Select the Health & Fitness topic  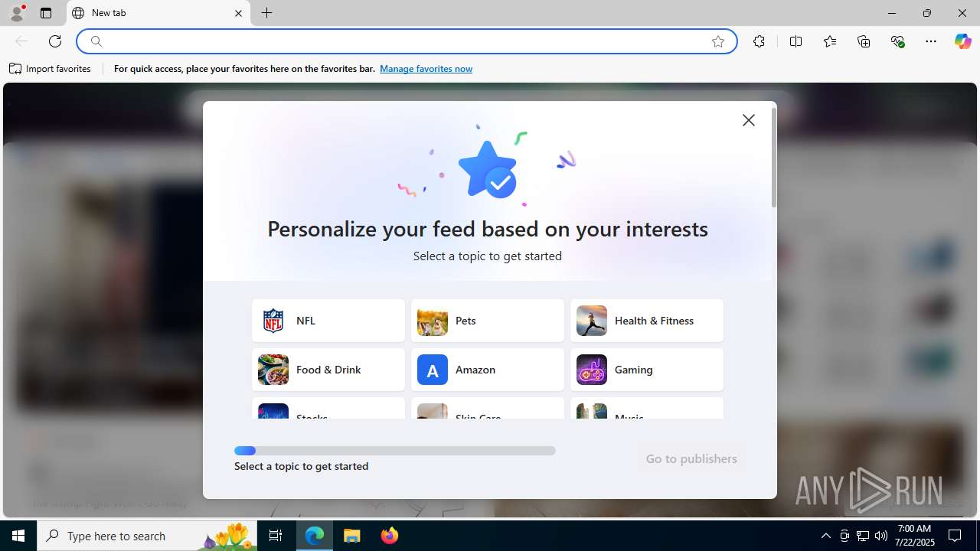pyautogui.click(x=647, y=321)
